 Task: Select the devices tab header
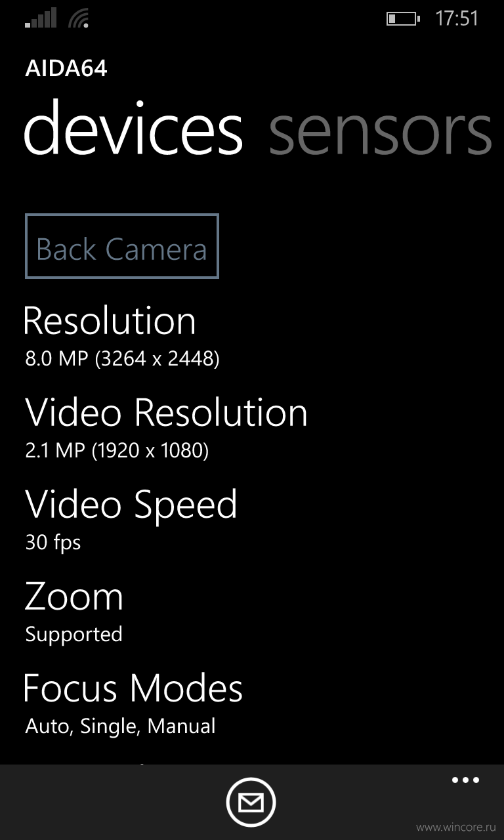click(x=134, y=128)
